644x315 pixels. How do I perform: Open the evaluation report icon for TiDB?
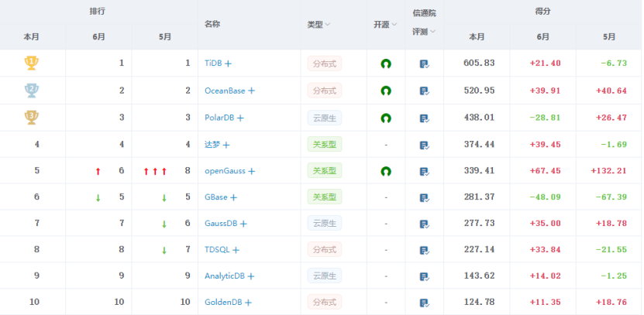[x=424, y=64]
